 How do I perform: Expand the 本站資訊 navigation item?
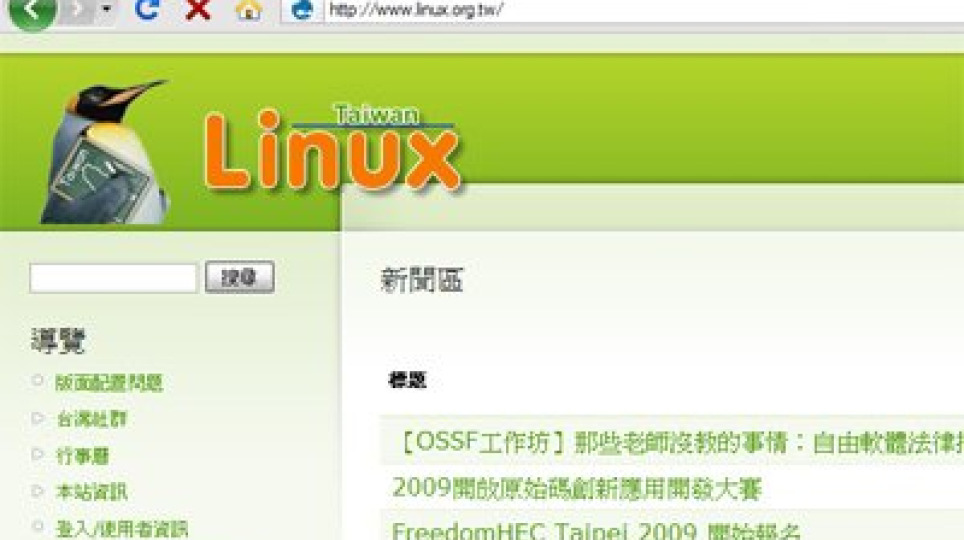[38, 491]
